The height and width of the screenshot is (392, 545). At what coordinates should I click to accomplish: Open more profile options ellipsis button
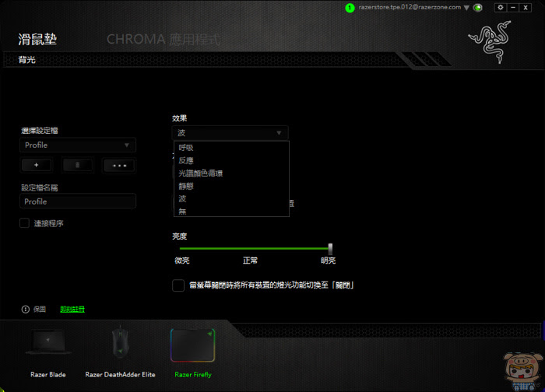pyautogui.click(x=119, y=165)
